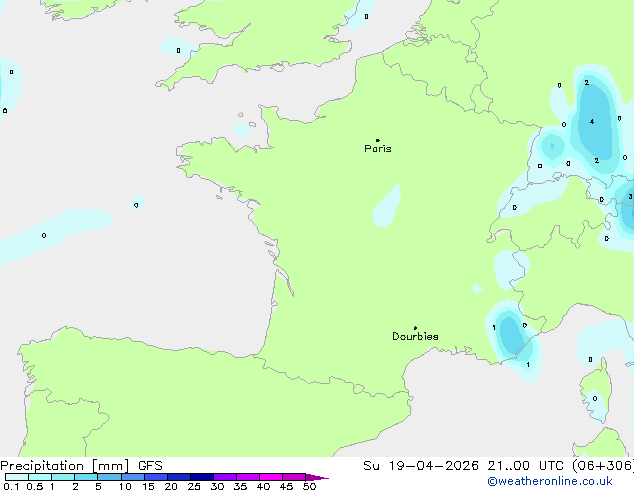The image size is (634, 490).
Task: Pick the 0.5–1 mm legend swatch
Action: pyautogui.click(x=40, y=477)
